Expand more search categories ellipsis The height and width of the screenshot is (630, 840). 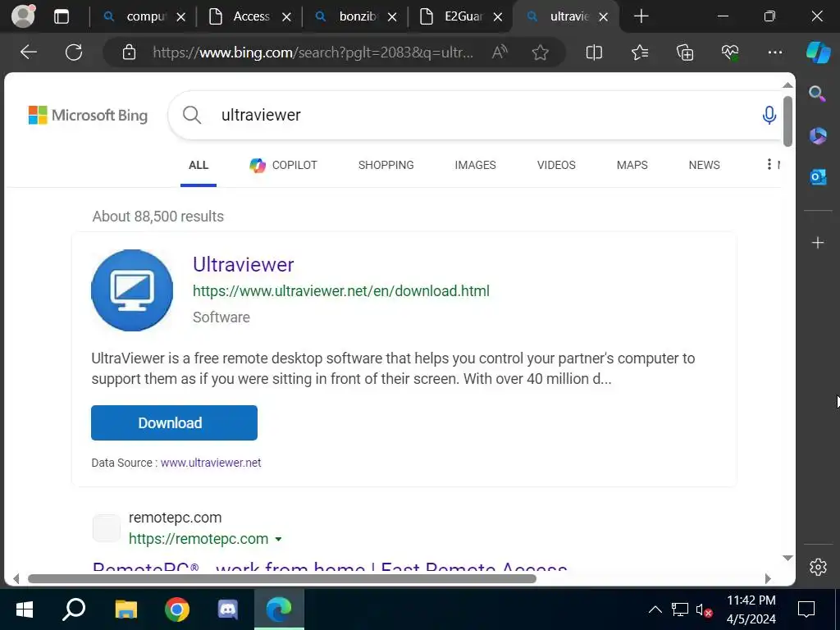pyautogui.click(x=769, y=164)
